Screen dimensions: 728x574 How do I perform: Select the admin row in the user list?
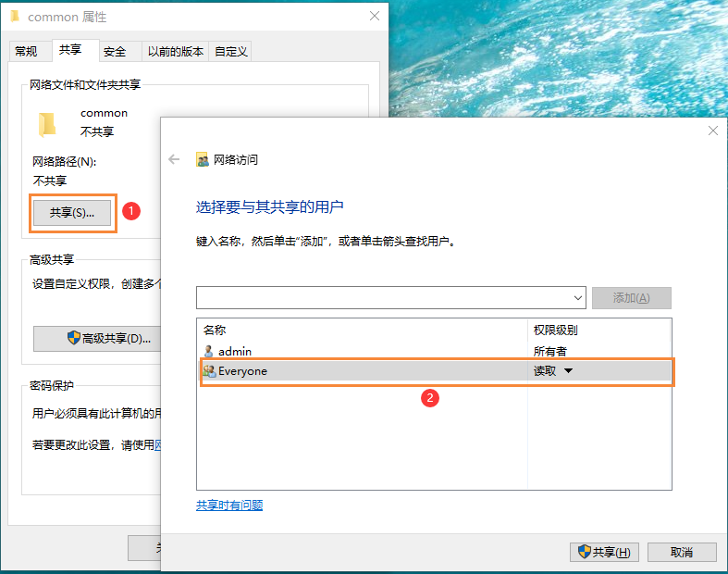[434, 351]
